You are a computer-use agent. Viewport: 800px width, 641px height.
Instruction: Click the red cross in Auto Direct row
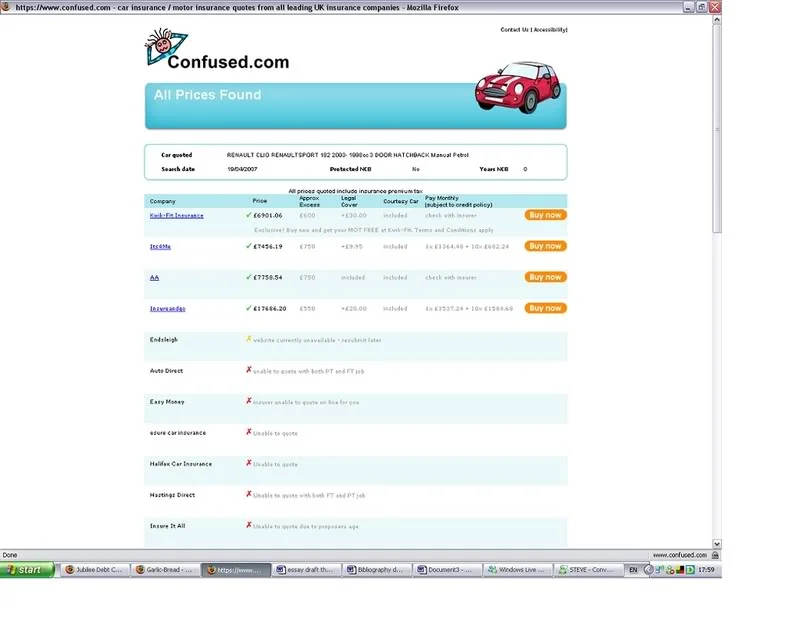coord(249,370)
